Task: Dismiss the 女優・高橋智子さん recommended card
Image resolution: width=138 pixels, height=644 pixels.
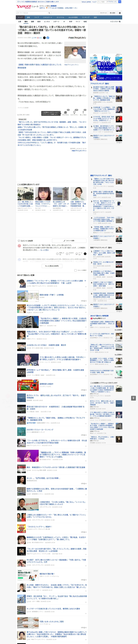Action: click(86, 210)
